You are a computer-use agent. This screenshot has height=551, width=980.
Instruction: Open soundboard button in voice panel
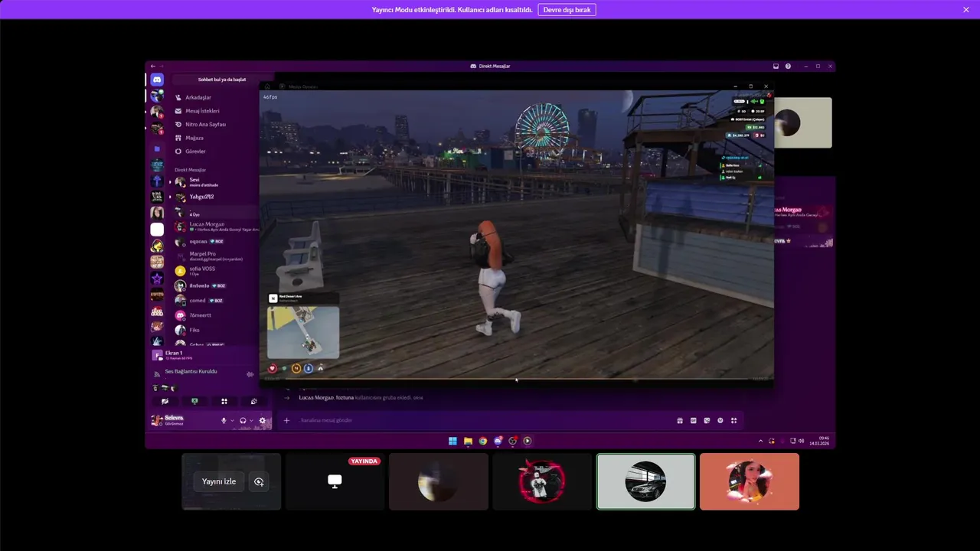click(x=254, y=401)
